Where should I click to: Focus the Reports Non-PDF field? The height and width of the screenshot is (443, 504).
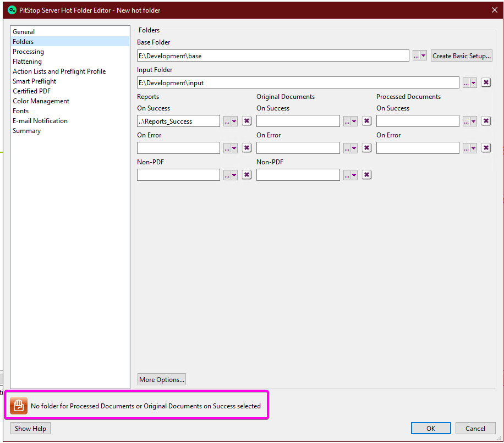click(x=178, y=175)
